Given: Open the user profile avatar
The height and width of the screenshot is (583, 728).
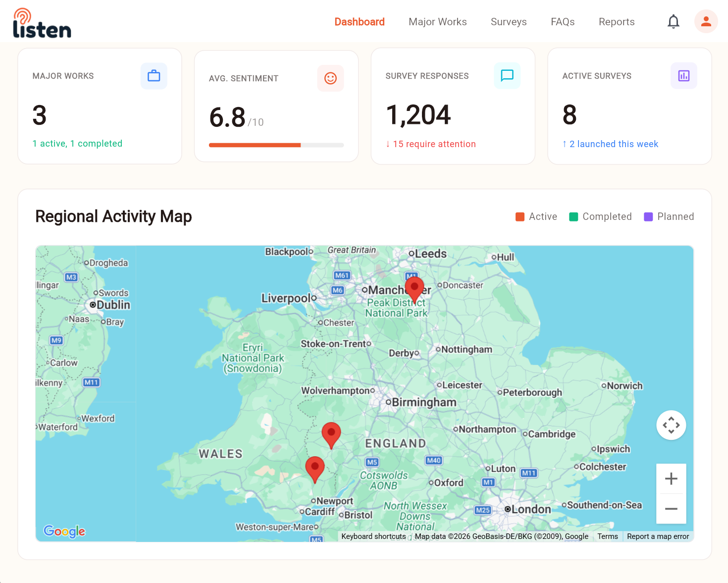Looking at the screenshot, I should (x=706, y=21).
